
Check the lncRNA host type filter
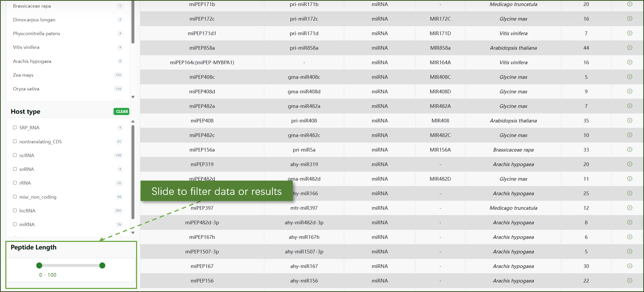(x=15, y=211)
